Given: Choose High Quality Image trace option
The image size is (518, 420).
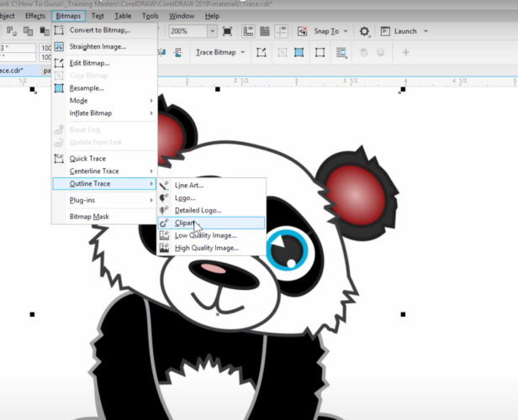Looking at the screenshot, I should pos(211,248).
